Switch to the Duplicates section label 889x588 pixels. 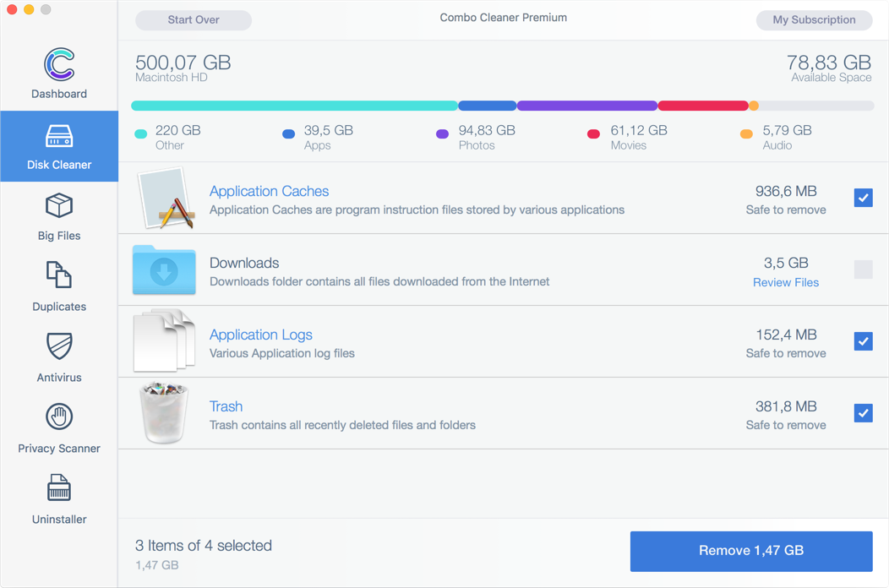click(59, 307)
